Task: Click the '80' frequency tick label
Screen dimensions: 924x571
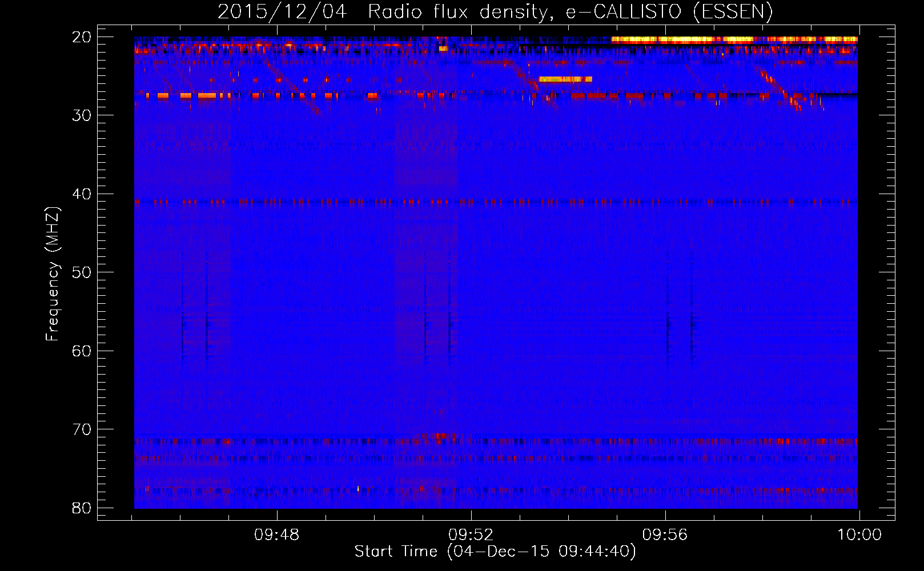Action: pos(82,508)
